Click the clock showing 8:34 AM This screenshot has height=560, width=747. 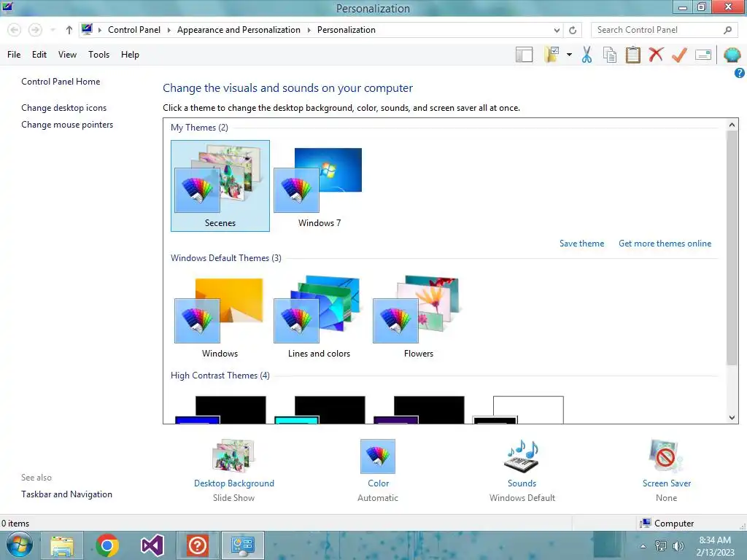tap(715, 540)
